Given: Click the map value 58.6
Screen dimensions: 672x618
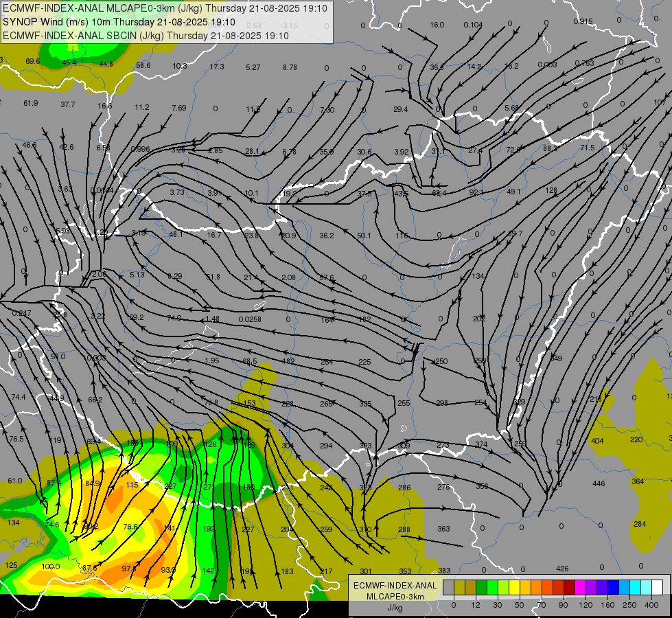Looking at the screenshot, I should 143,66.
